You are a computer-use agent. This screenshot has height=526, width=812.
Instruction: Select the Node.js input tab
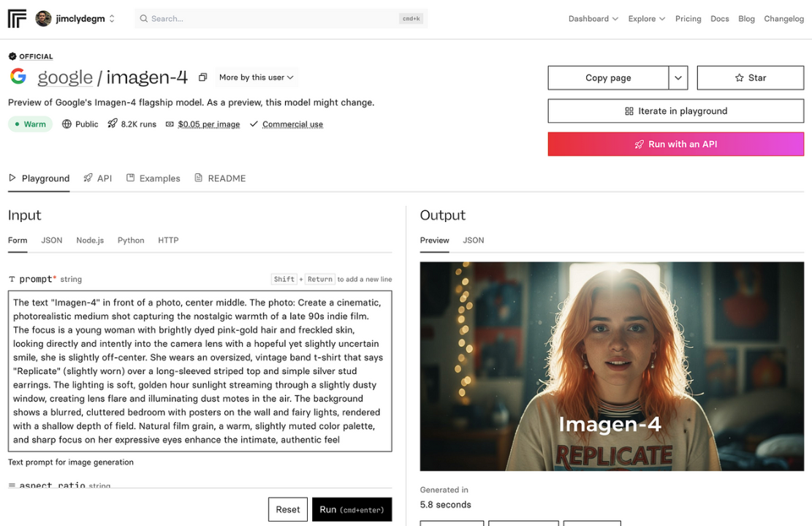(90, 240)
